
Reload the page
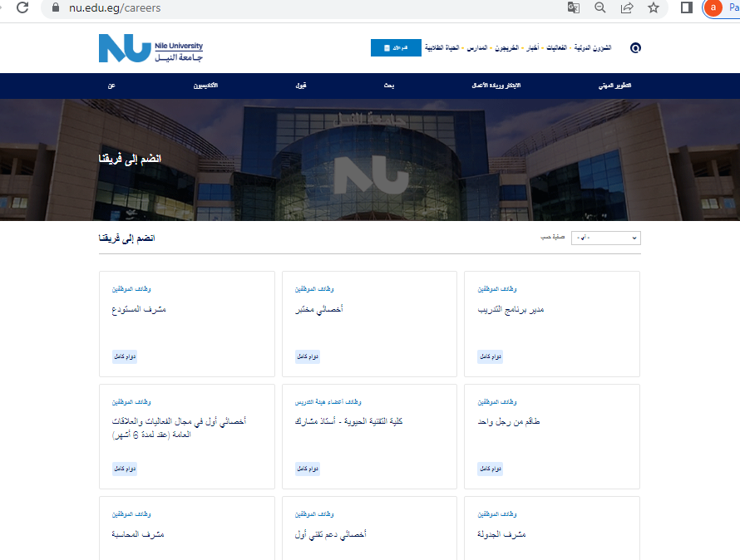coord(22,8)
